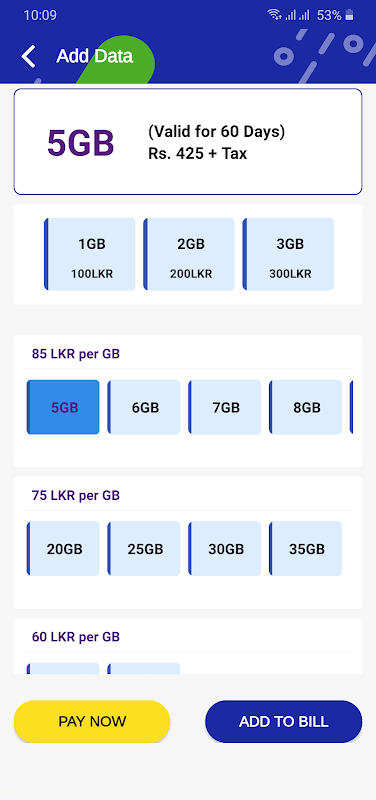Image resolution: width=376 pixels, height=800 pixels.
Task: Select the 2GB 200LKR package
Action: pos(189,254)
